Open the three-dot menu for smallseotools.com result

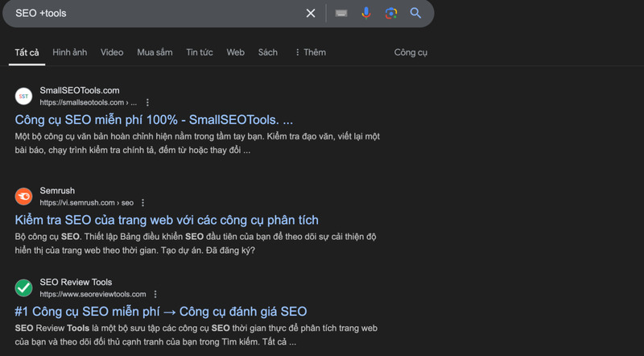tap(147, 102)
